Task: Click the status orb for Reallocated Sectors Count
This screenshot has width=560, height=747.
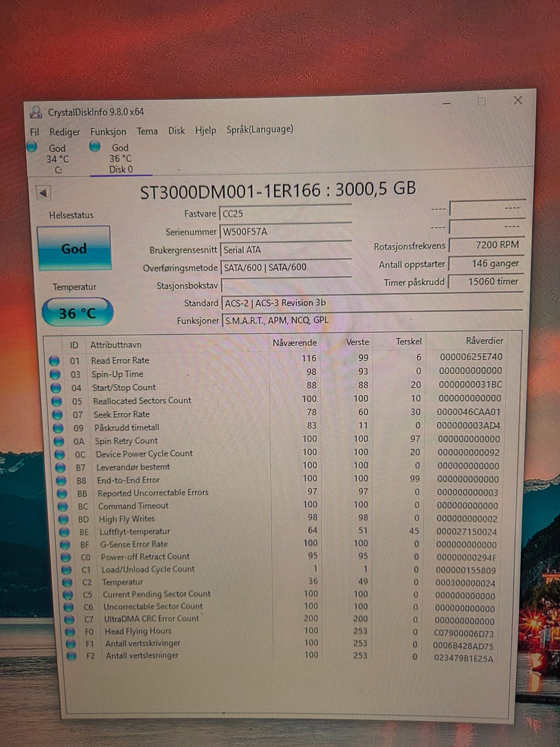Action: 57,401
